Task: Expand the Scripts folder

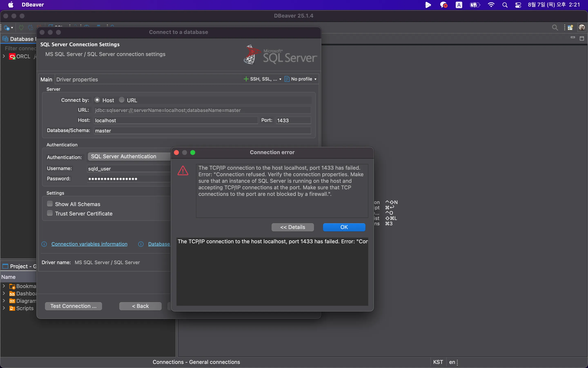Action: click(x=4, y=308)
